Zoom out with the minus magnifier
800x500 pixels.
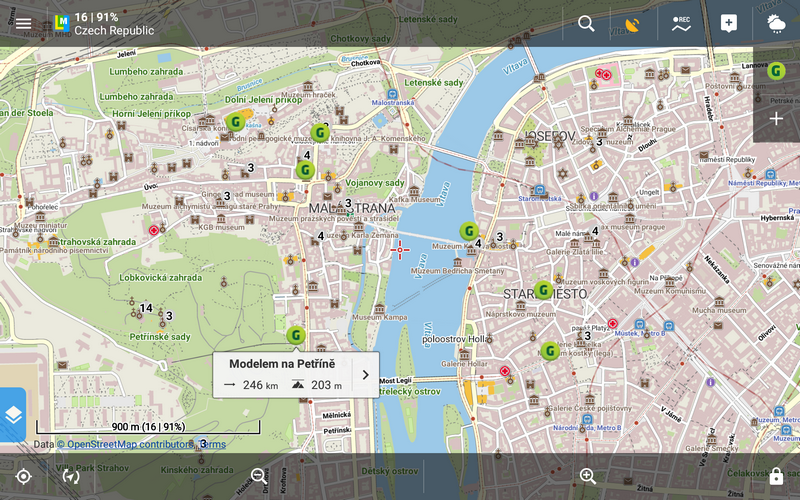coord(259,476)
